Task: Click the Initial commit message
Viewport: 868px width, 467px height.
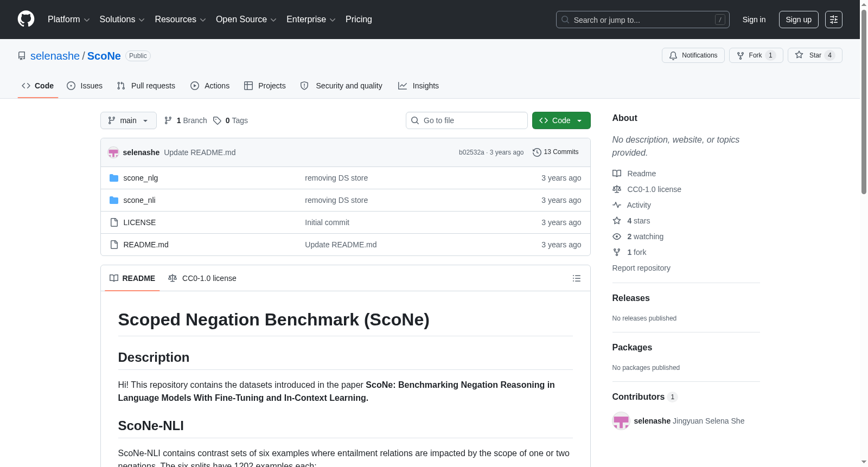Action: pos(327,222)
